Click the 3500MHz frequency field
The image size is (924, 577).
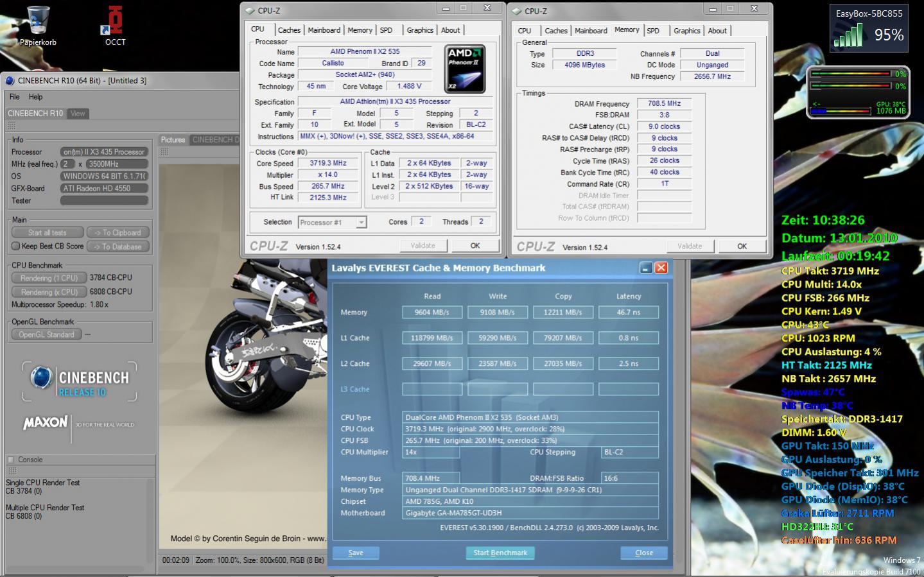117,164
